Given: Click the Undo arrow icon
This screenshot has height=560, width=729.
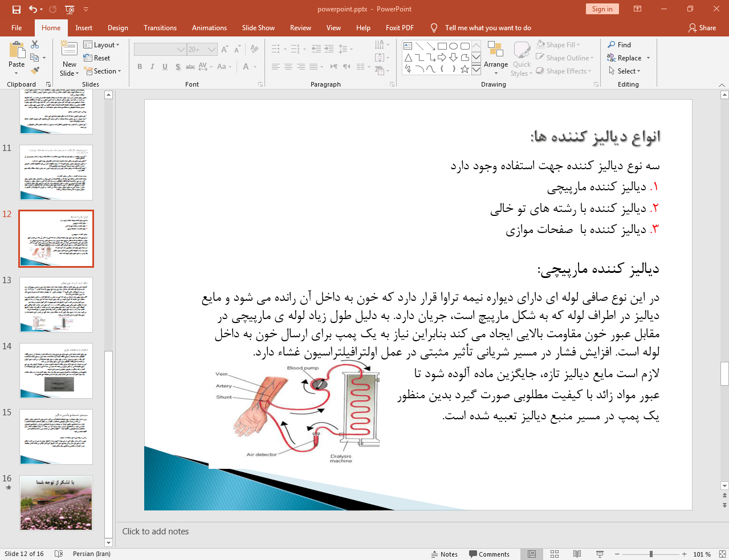Looking at the screenshot, I should 33,9.
